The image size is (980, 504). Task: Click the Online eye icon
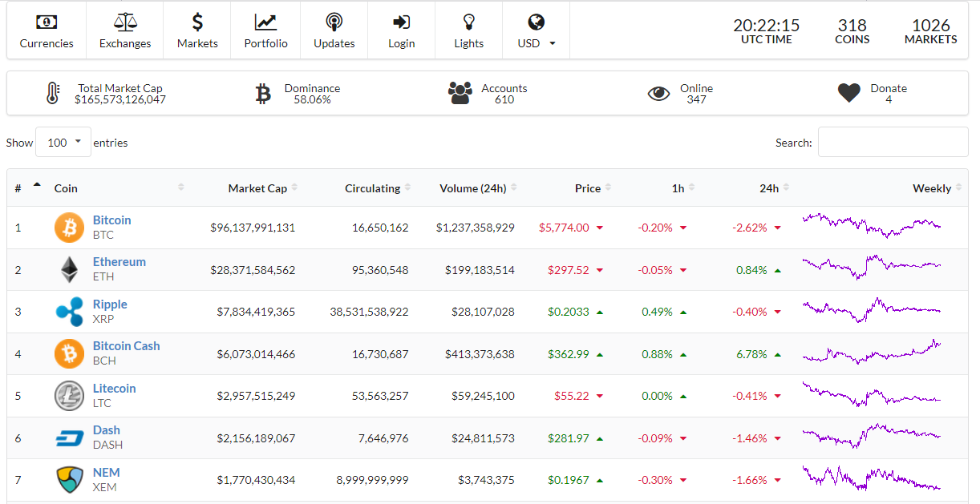(658, 94)
